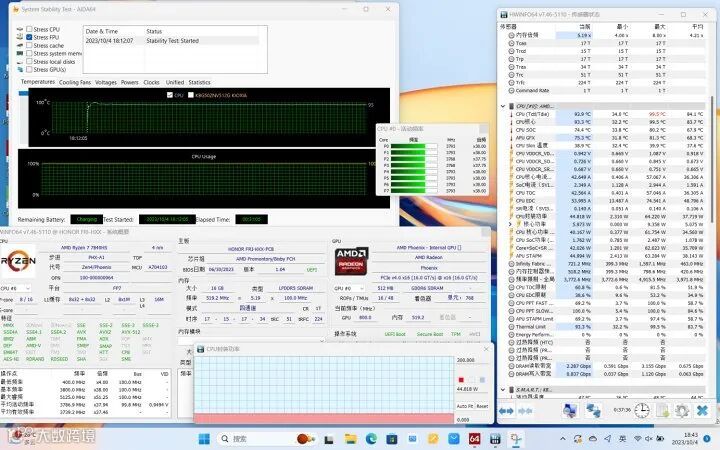Click HWiNFO collapse-columns arrows icon
This screenshot has width=720, height=450.
click(x=525, y=411)
